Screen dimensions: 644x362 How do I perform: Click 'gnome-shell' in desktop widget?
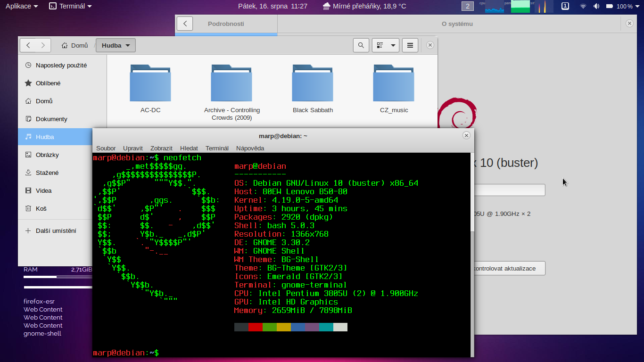click(42, 333)
